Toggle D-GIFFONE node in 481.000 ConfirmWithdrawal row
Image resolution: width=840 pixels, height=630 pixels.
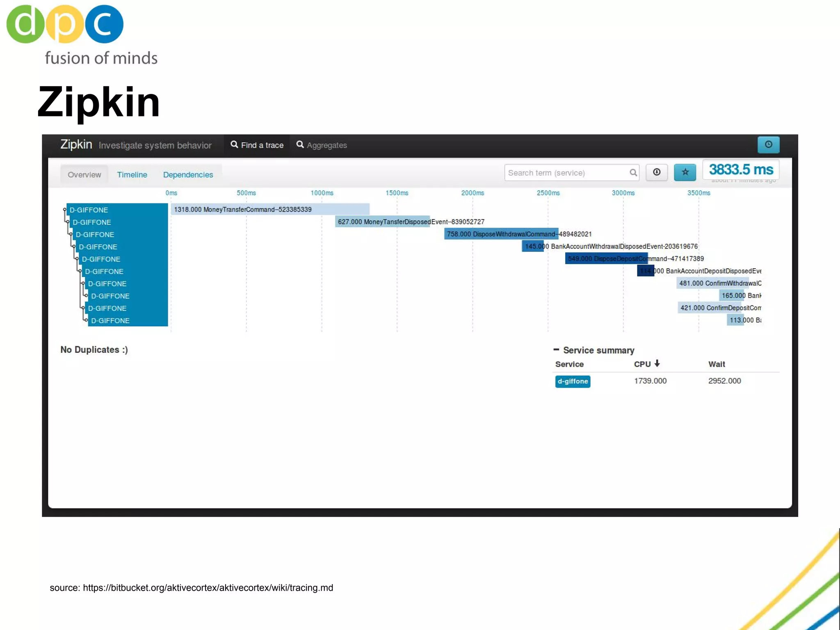click(83, 284)
